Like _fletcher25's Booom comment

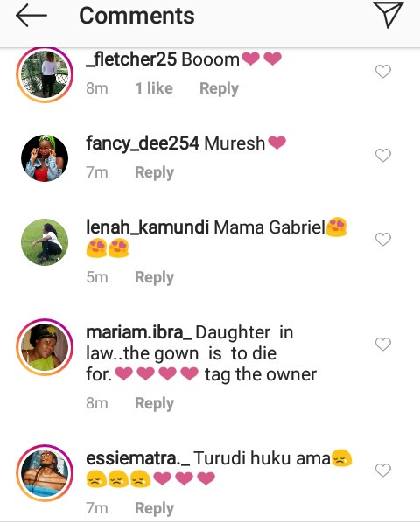[x=383, y=72]
